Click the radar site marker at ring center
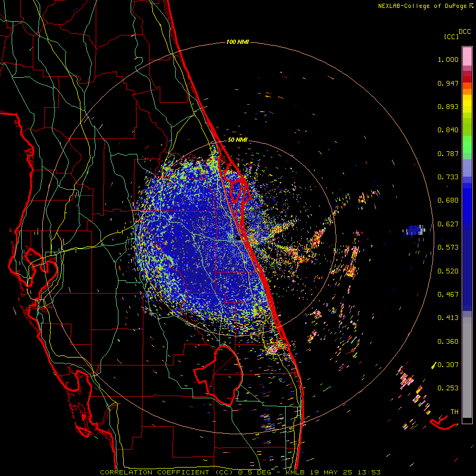Screen dimensions: 476x476 pyautogui.click(x=239, y=239)
